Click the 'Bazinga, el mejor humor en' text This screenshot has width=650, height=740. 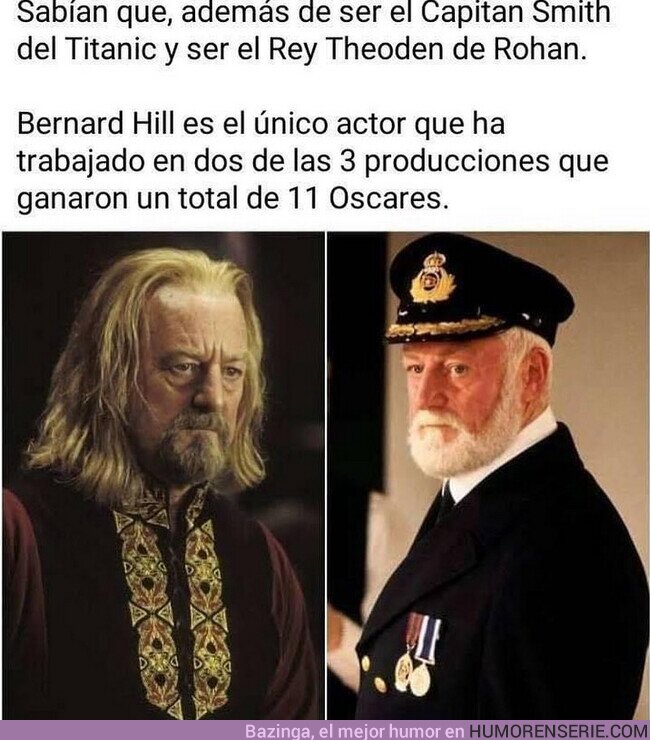355,731
